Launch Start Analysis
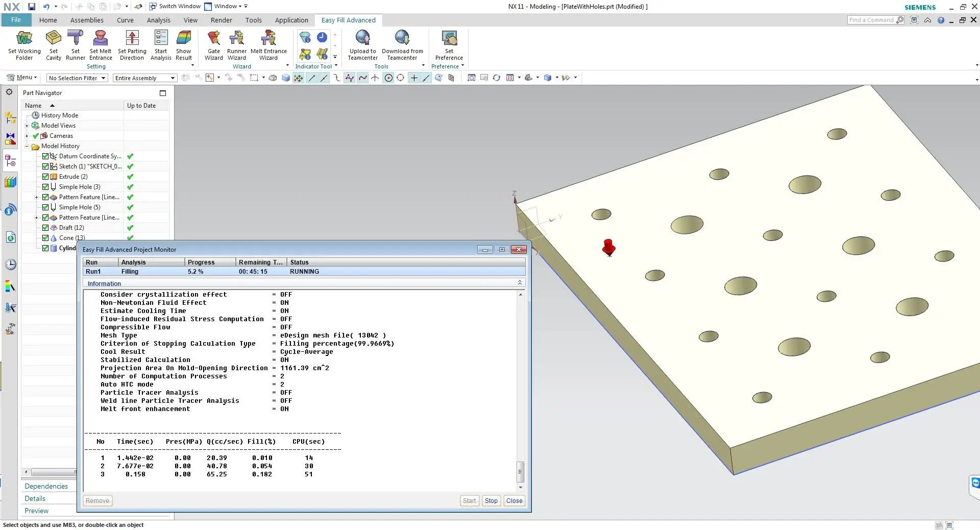 (x=161, y=45)
